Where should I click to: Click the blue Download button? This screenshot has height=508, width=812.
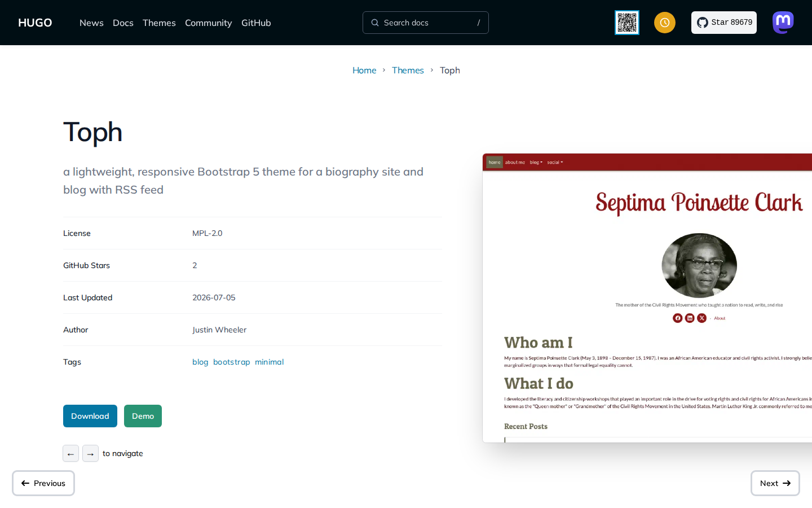tap(90, 416)
